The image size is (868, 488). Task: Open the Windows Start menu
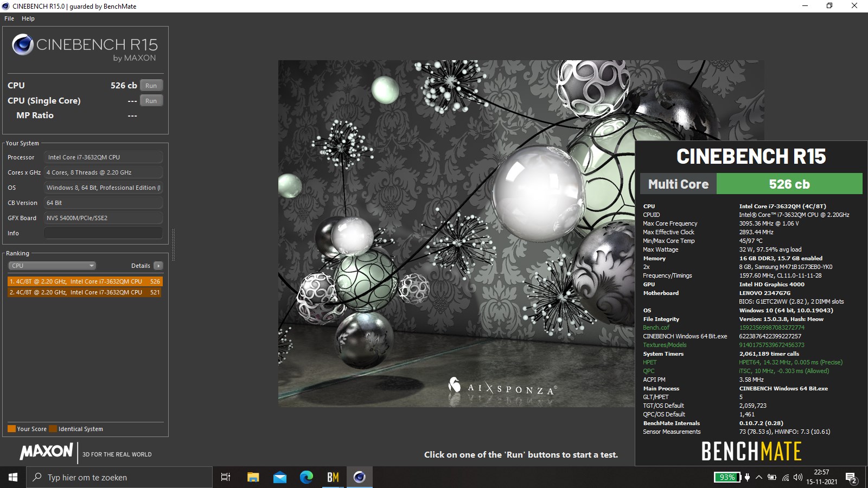[13, 477]
